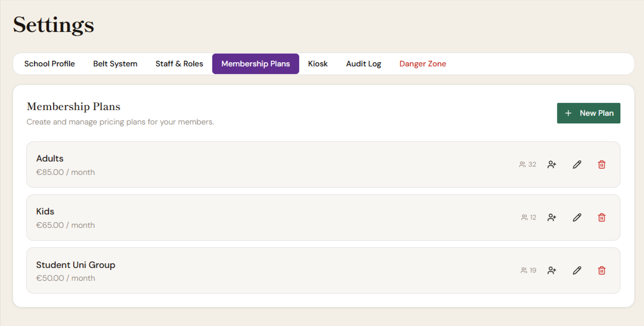
Task: Delete the Adults plan trash icon
Action: (x=602, y=165)
